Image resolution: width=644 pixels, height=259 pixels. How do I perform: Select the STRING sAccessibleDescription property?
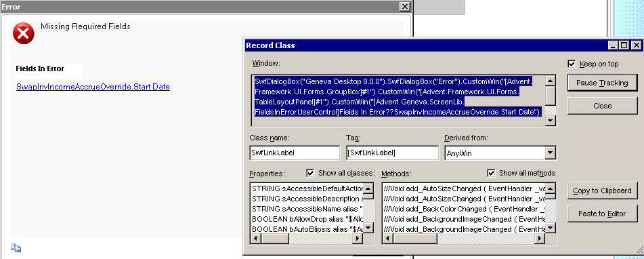point(307,199)
